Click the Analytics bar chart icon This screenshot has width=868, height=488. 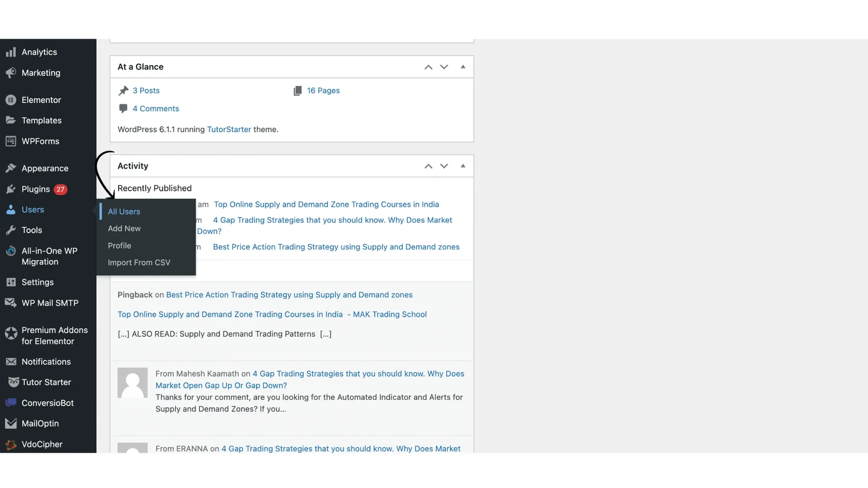point(11,52)
